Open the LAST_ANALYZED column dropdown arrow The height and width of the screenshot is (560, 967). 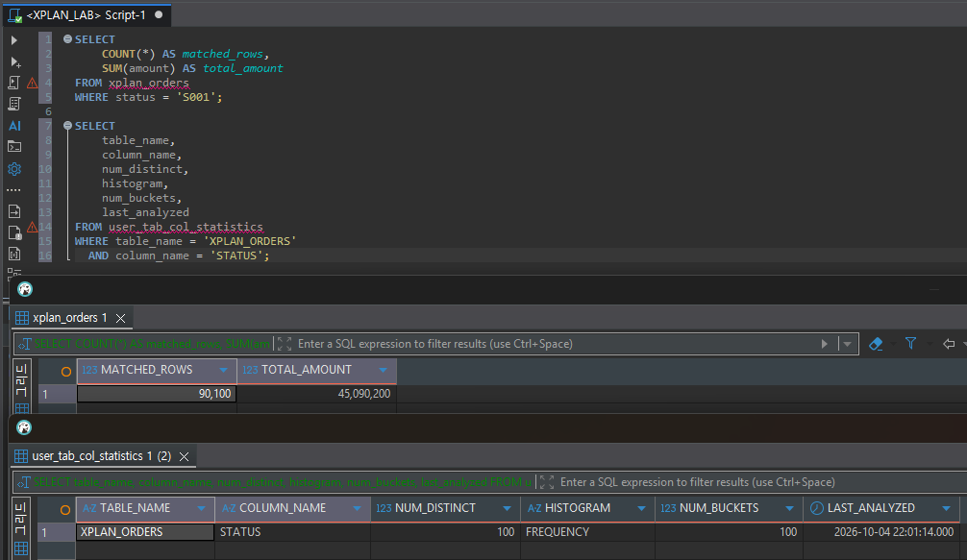coord(946,509)
